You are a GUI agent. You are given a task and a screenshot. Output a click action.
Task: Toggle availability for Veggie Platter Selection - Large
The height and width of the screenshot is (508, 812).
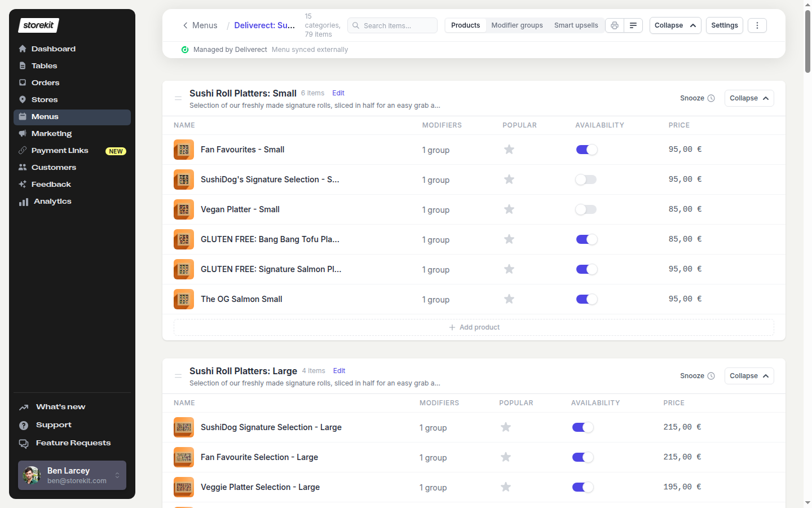coord(582,487)
